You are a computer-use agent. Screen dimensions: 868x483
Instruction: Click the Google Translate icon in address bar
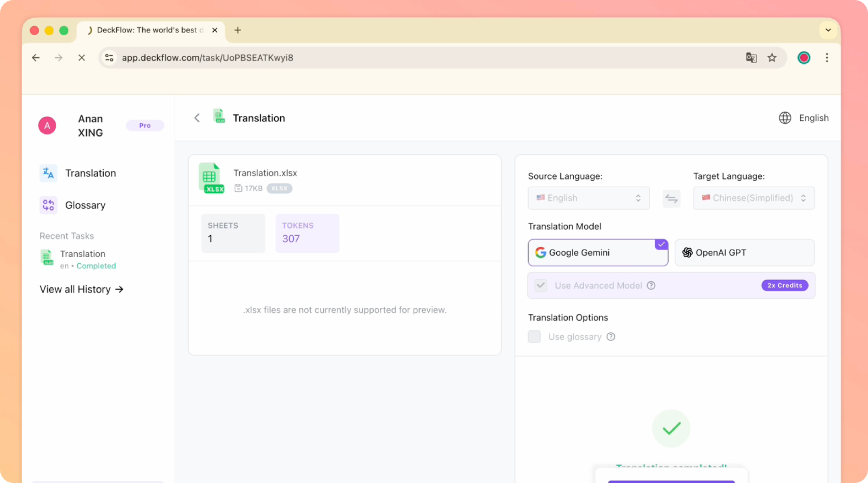coord(751,58)
